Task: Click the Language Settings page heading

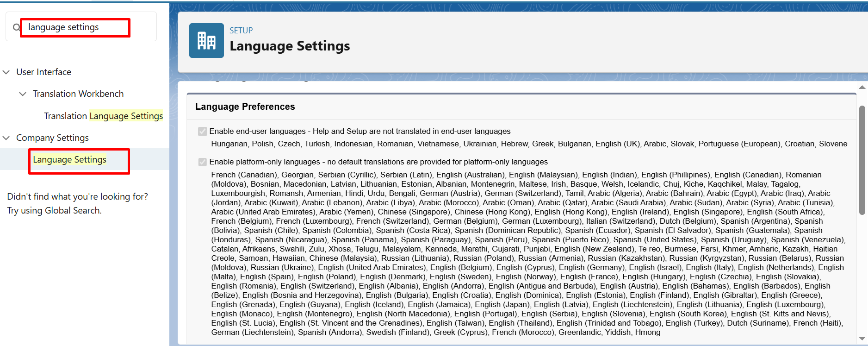Action: pos(290,46)
